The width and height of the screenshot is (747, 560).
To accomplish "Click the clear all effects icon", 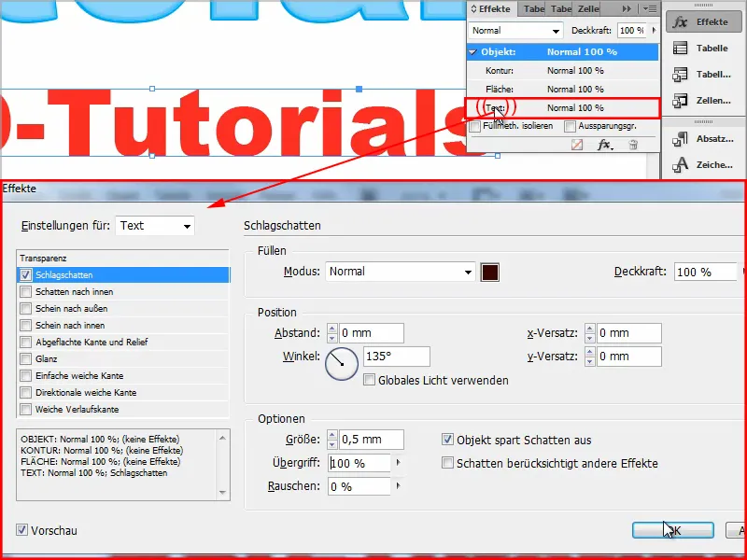I will coord(577,145).
